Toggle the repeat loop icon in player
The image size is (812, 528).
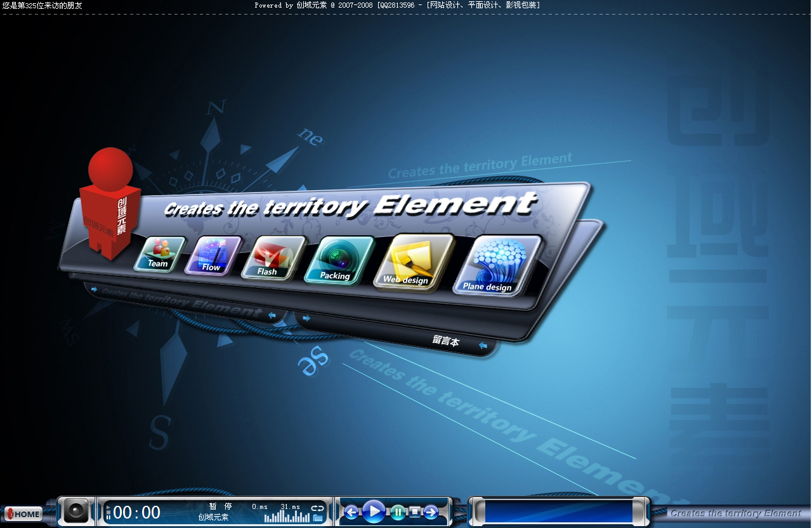click(317, 508)
